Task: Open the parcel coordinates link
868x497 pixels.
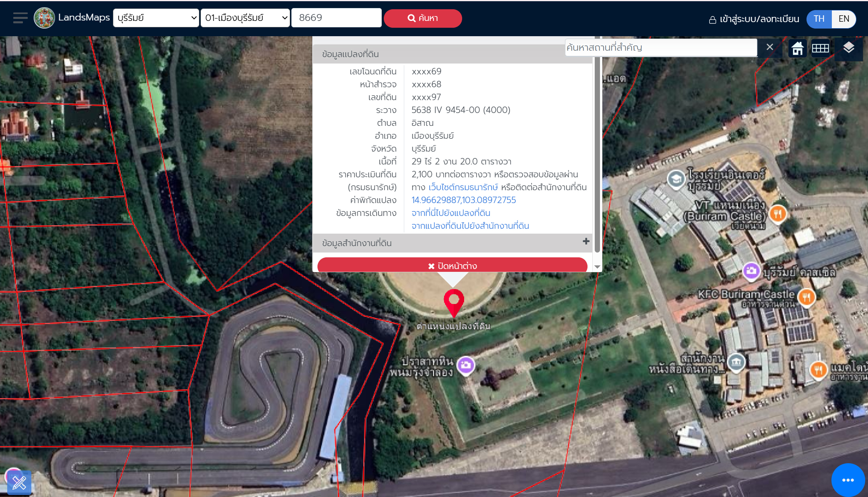Action: (463, 200)
